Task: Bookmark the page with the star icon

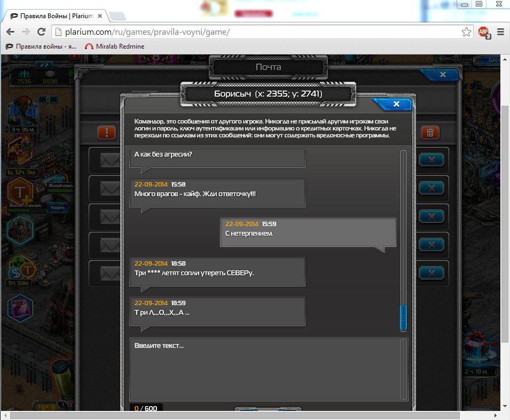Action: tap(466, 32)
